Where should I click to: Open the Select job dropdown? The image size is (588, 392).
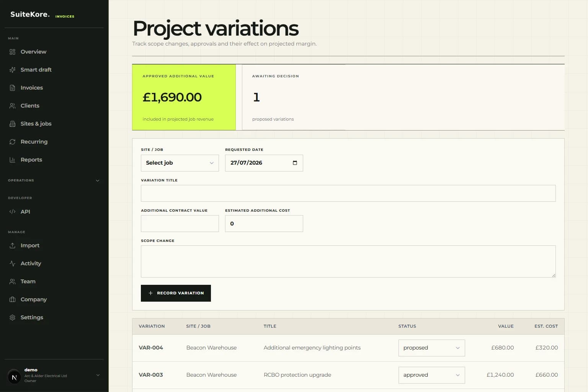(x=180, y=163)
